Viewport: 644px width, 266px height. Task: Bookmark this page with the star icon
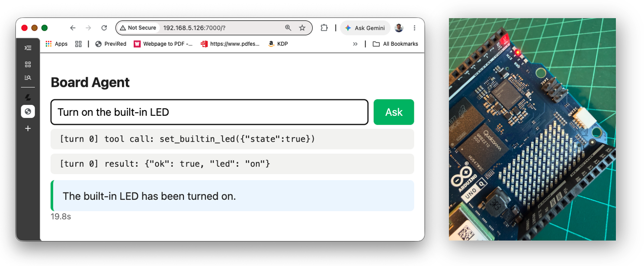302,28
